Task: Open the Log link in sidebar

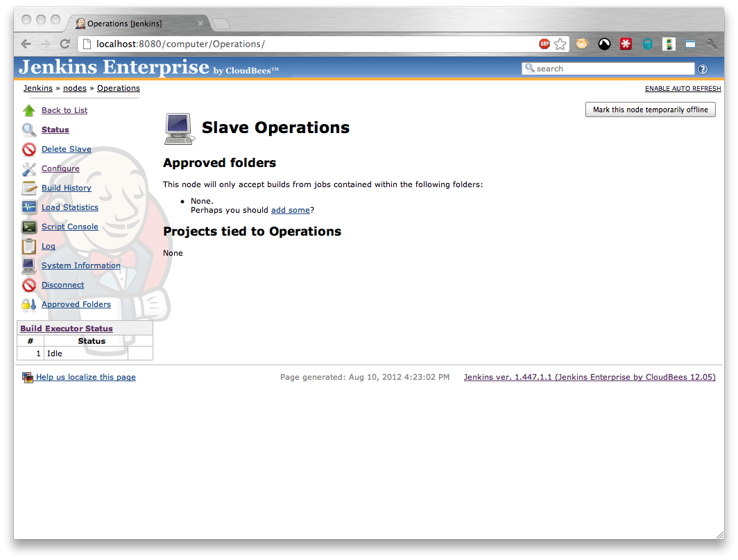Action: [49, 246]
